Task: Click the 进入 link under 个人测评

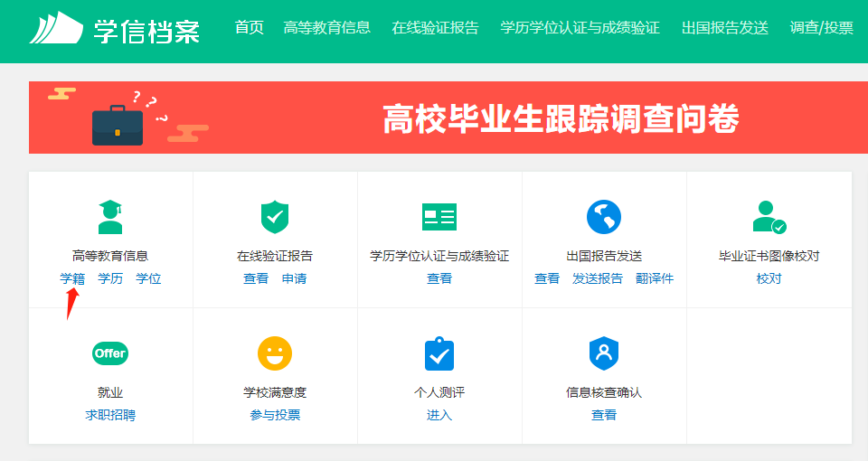Action: click(439, 415)
